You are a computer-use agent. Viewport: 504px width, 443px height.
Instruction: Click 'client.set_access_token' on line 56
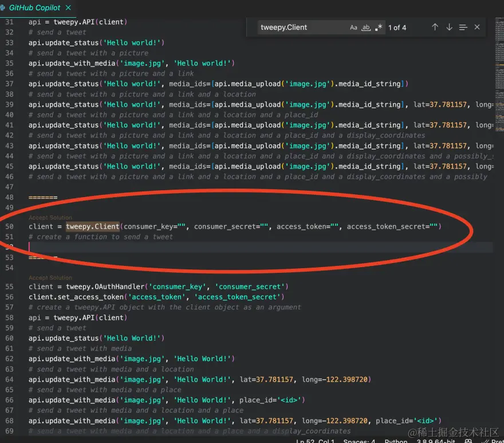tap(76, 297)
